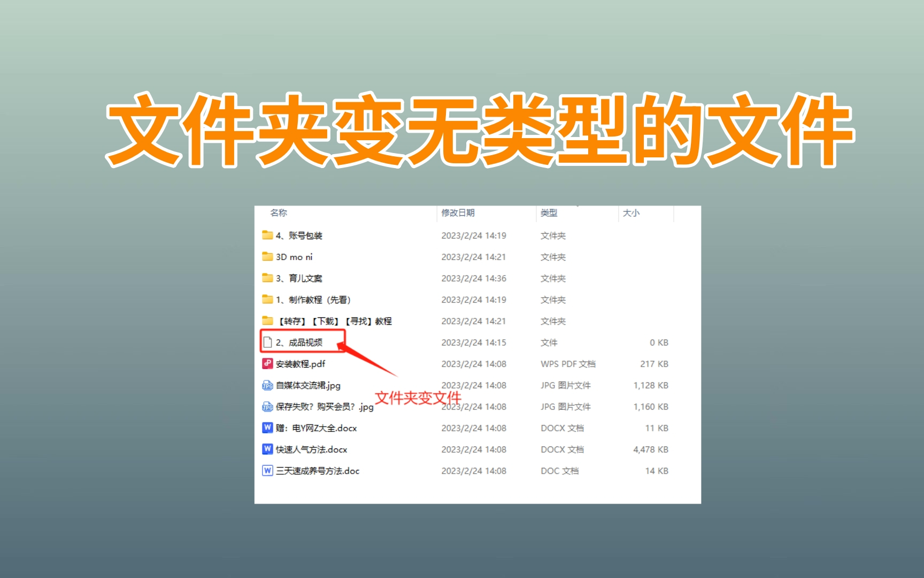Select the 自媒体交流裙.jpg file name
Image resolution: width=924 pixels, height=578 pixels.
tap(308, 385)
